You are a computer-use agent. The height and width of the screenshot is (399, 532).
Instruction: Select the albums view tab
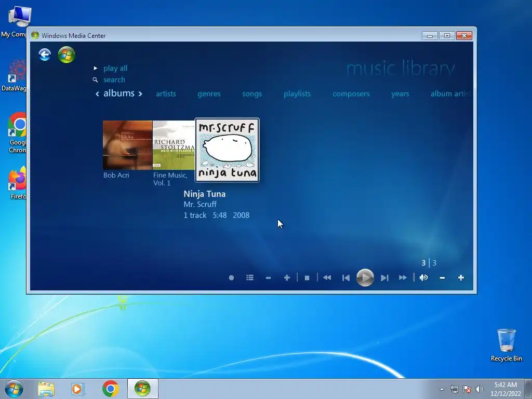pyautogui.click(x=119, y=94)
